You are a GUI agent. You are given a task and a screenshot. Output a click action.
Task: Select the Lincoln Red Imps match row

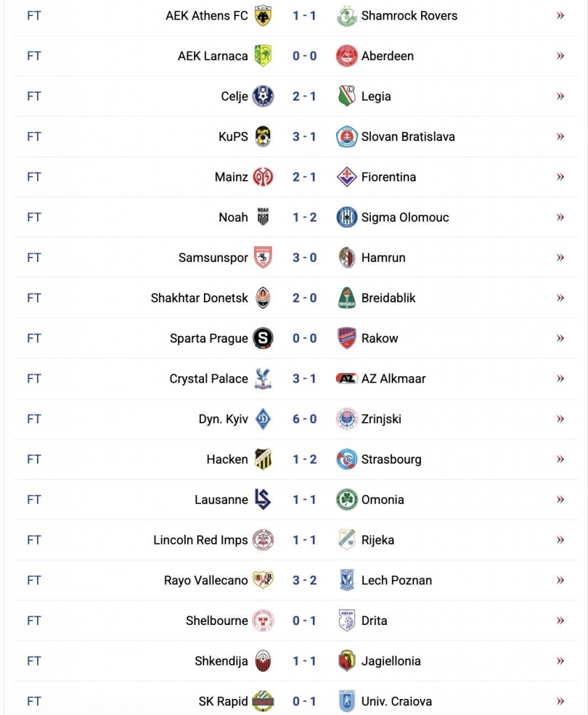click(x=293, y=540)
